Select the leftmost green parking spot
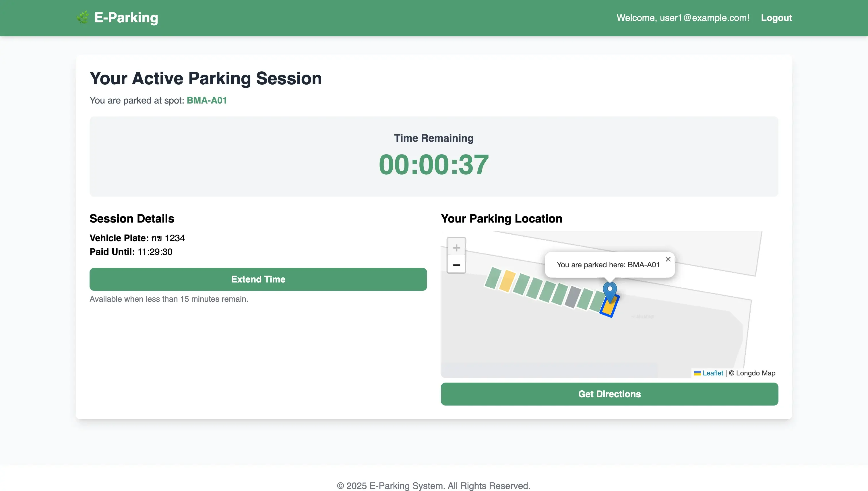This screenshot has height=491, width=868. [x=493, y=278]
